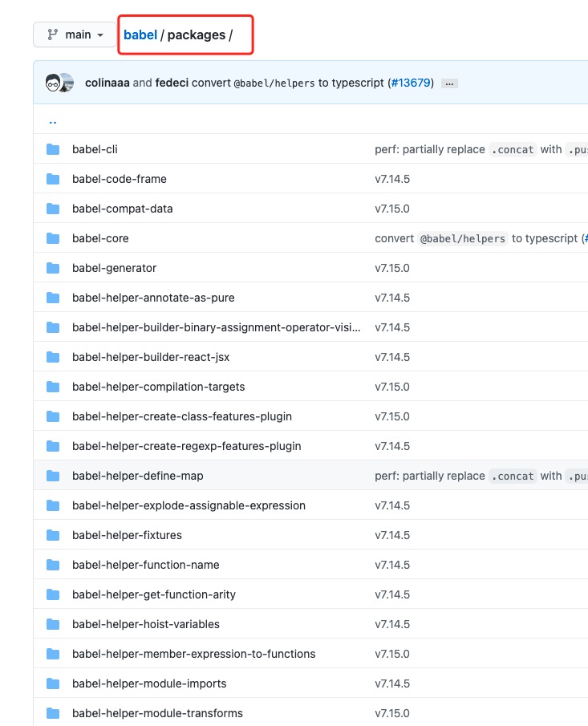Viewport: 588px width, 726px height.
Task: Click the packages breadcrumb text
Action: [197, 35]
